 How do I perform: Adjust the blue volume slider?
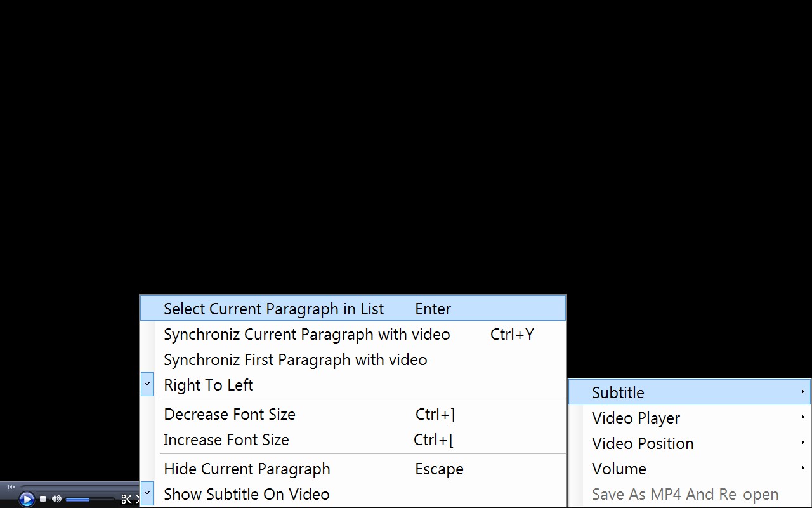(x=79, y=499)
